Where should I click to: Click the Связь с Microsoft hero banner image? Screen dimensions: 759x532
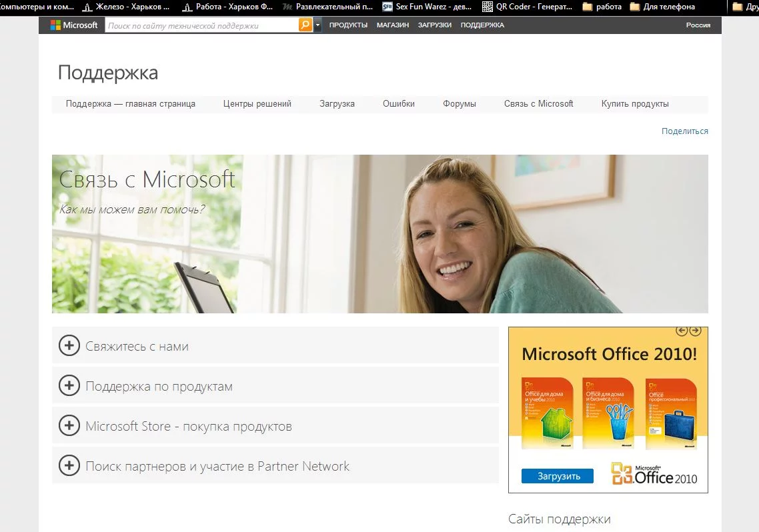pos(380,233)
